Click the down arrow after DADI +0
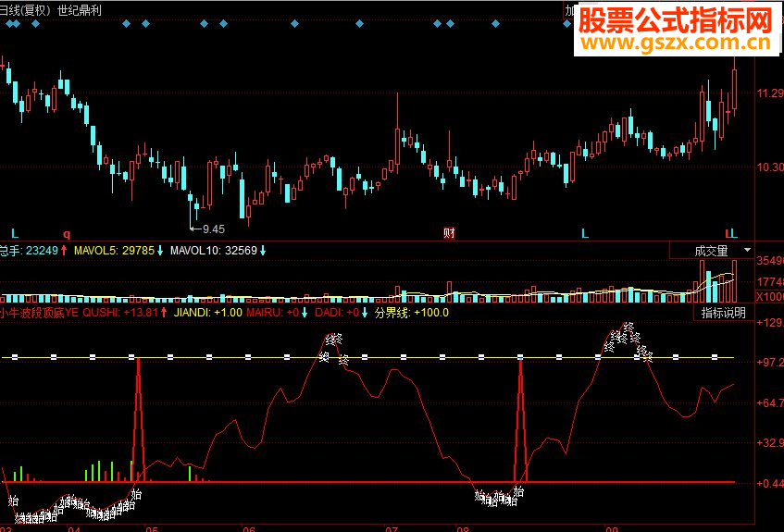The width and height of the screenshot is (784, 532). click(365, 313)
